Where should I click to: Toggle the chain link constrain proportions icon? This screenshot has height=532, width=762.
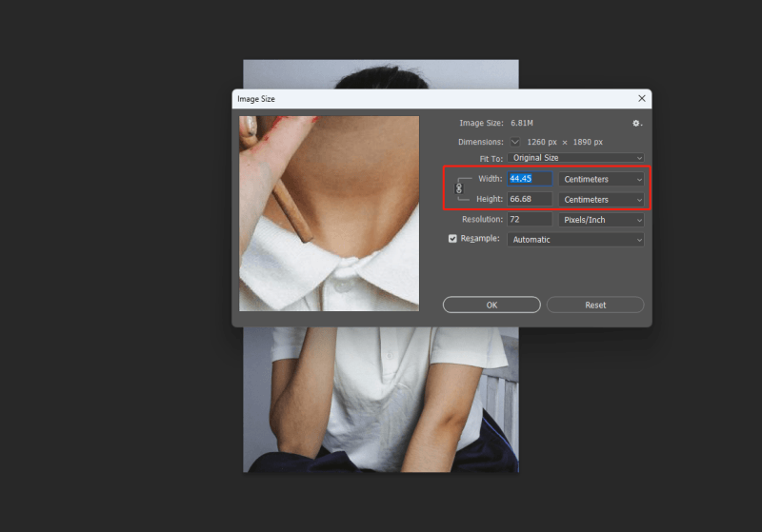point(458,189)
